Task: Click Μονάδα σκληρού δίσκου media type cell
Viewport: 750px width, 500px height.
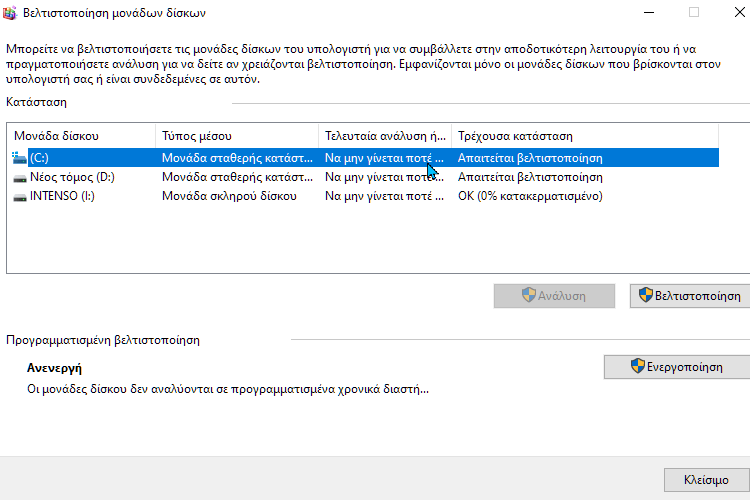Action: pos(229,196)
